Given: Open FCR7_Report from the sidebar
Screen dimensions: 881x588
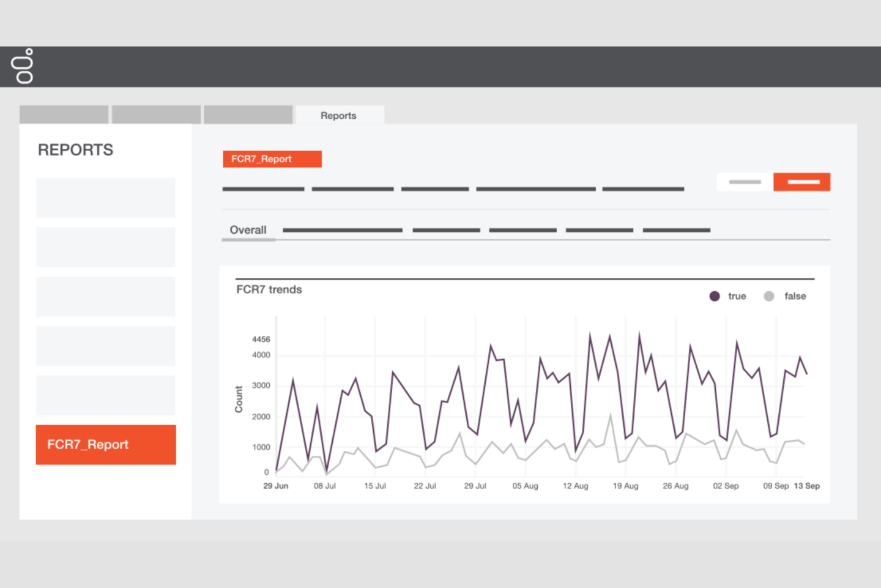Looking at the screenshot, I should (105, 445).
